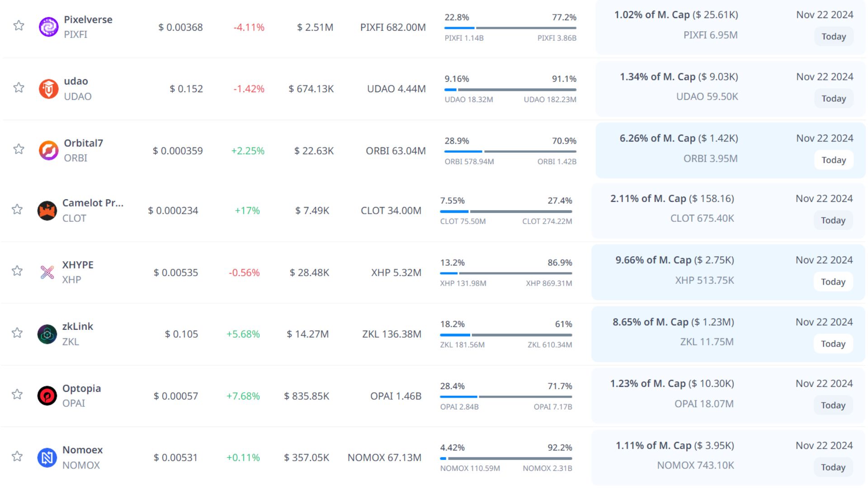The height and width of the screenshot is (488, 868).
Task: Click the Orbital7 coin logo
Action: tap(48, 150)
